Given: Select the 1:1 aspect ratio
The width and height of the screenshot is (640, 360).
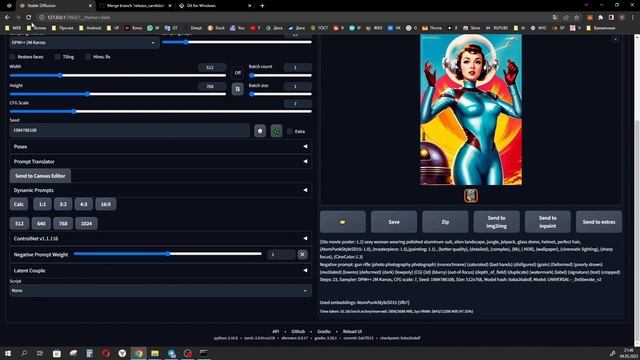Looking at the screenshot, I should tap(42, 204).
